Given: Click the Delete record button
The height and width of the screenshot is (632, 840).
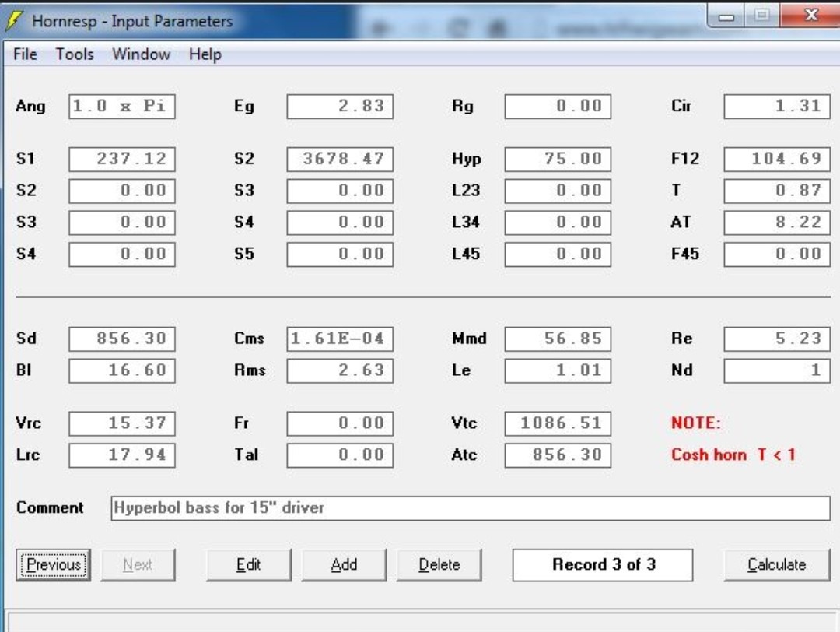Looking at the screenshot, I should (x=439, y=564).
